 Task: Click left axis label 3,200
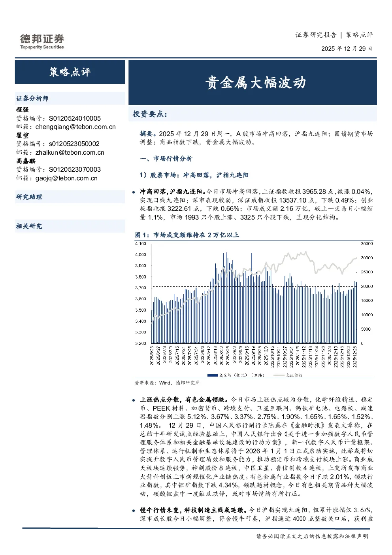140,343
